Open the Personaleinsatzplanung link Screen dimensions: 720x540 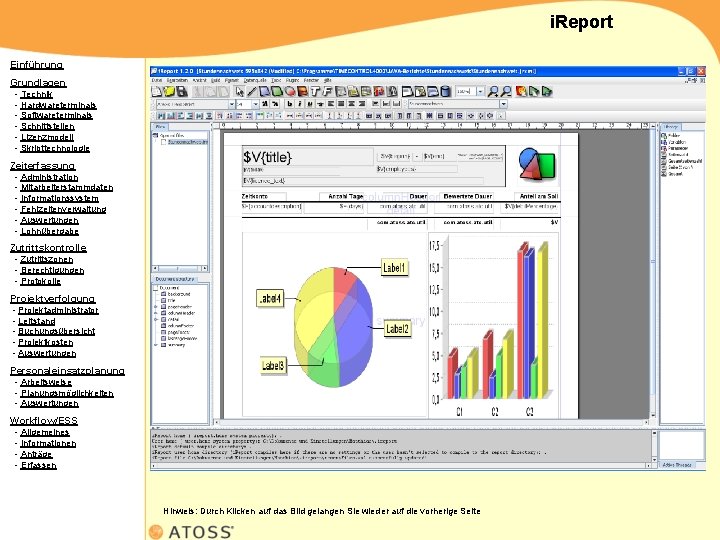pos(68,371)
